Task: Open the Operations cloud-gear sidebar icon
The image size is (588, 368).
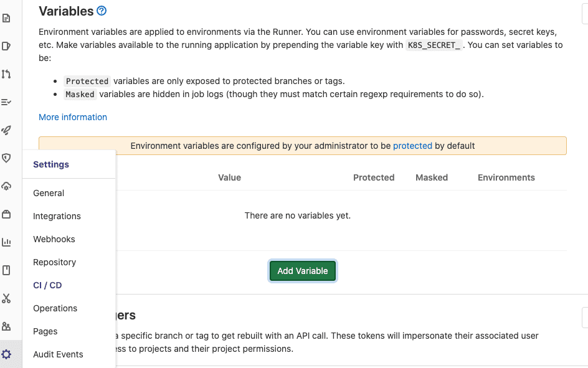Action: (6, 186)
